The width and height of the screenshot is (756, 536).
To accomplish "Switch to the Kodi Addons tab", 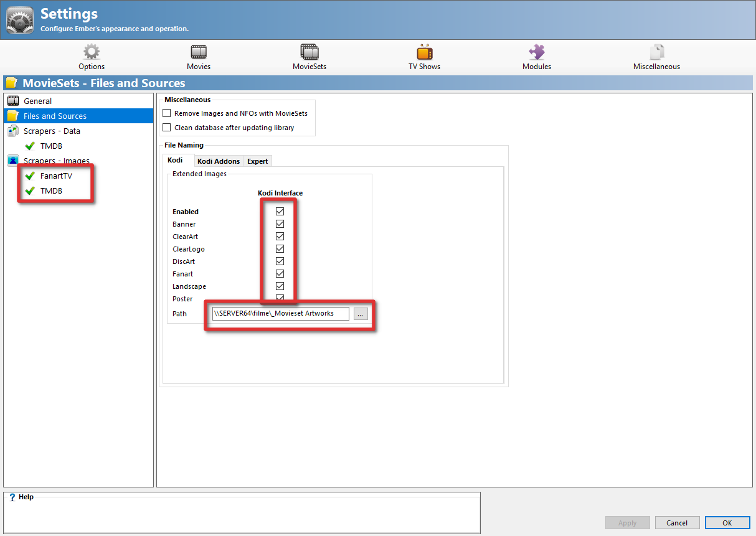I will click(219, 161).
